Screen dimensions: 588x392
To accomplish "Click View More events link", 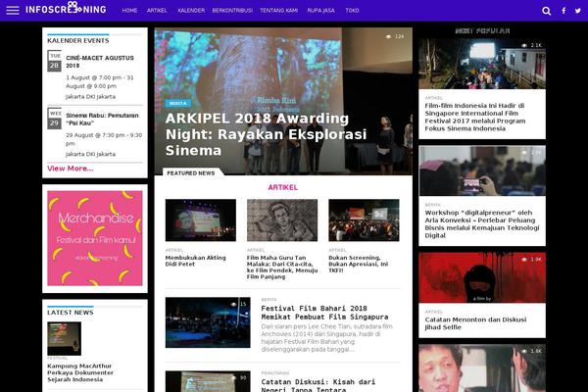I will point(71,169).
